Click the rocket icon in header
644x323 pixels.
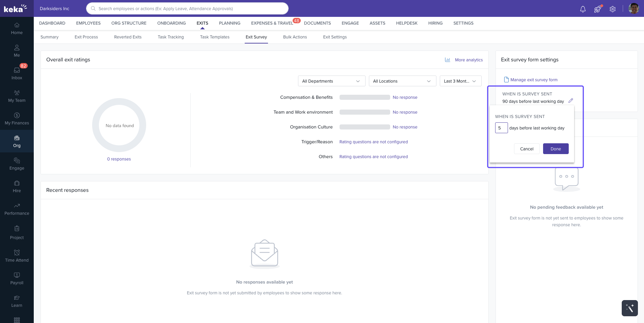coord(597,9)
